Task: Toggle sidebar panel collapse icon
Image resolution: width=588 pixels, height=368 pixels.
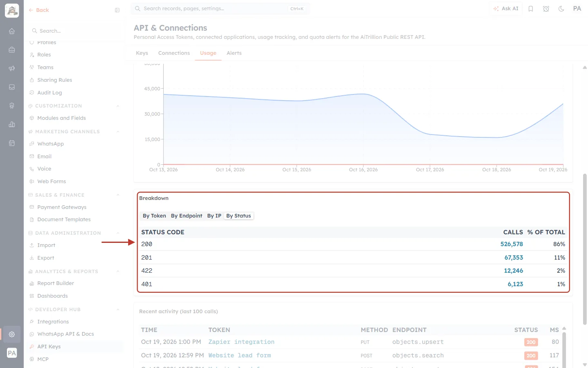Action: (117, 10)
